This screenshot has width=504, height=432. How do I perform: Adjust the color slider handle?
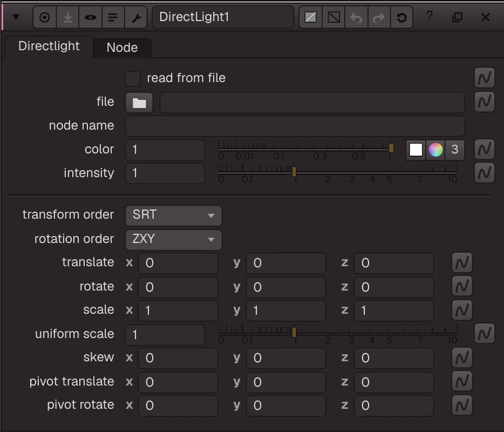pyautogui.click(x=391, y=148)
